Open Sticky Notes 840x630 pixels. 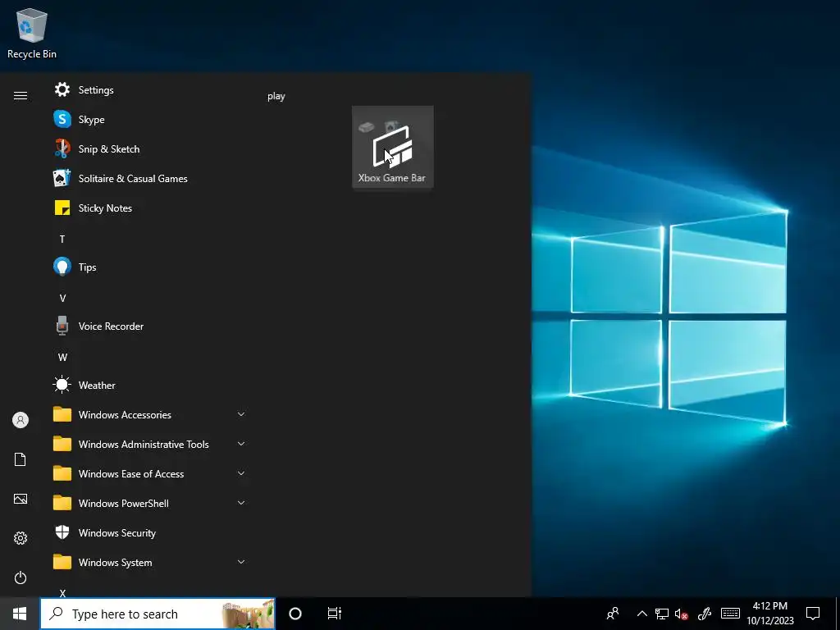tap(149, 208)
